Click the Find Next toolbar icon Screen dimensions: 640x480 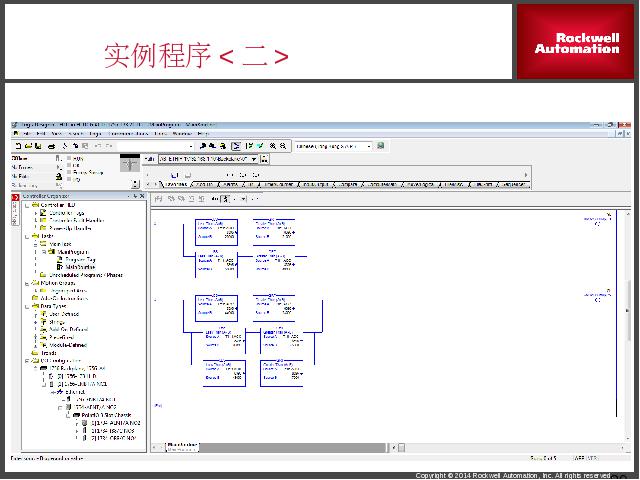[213, 146]
